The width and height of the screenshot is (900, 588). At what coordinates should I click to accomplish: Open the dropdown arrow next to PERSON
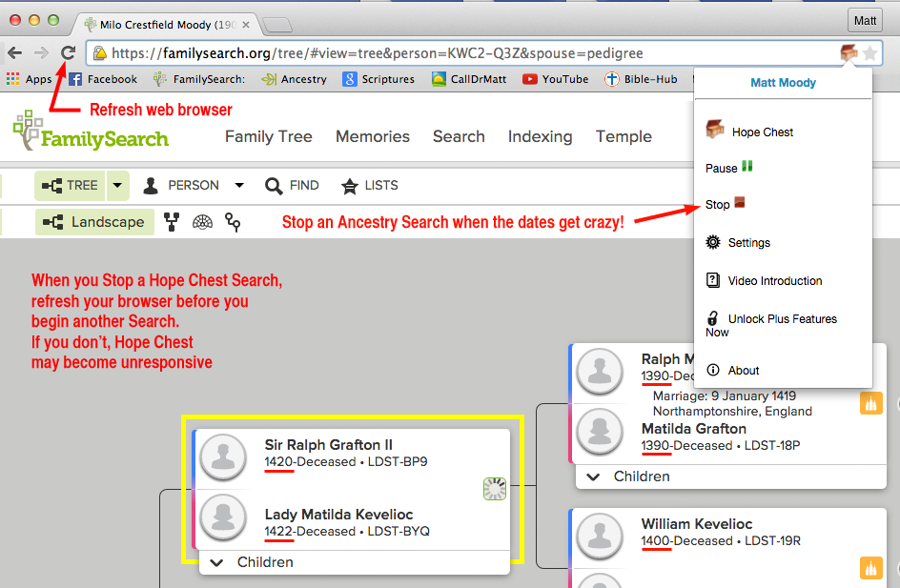(239, 185)
